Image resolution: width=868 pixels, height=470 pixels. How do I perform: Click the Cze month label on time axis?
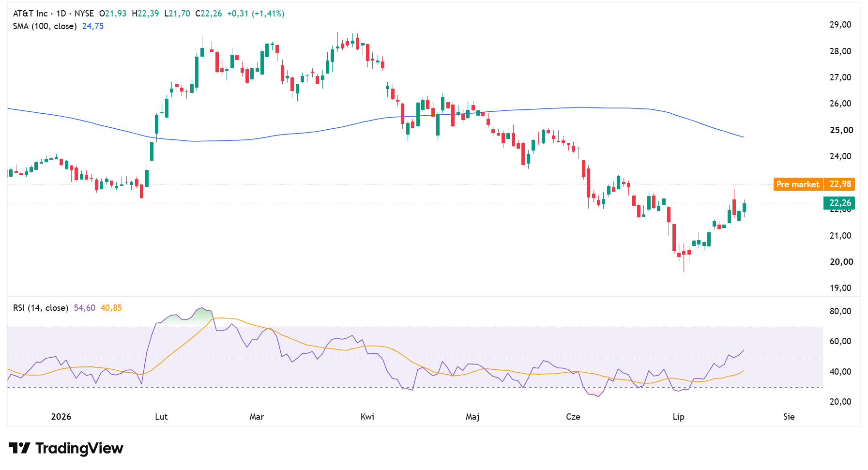coord(573,417)
